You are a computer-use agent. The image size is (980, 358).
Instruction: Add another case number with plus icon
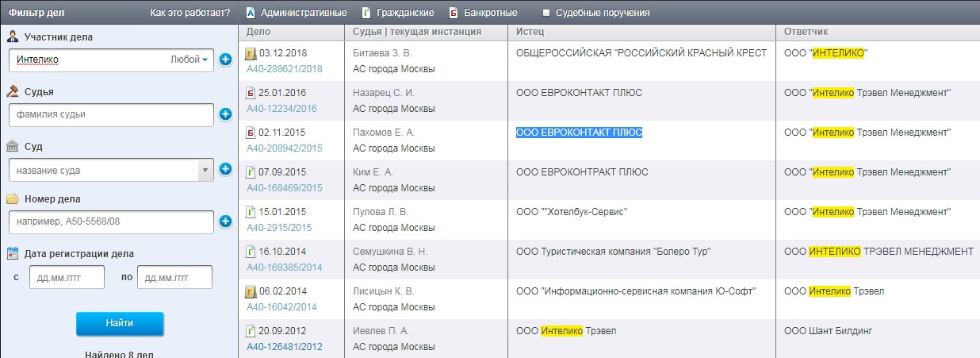pyautogui.click(x=225, y=221)
